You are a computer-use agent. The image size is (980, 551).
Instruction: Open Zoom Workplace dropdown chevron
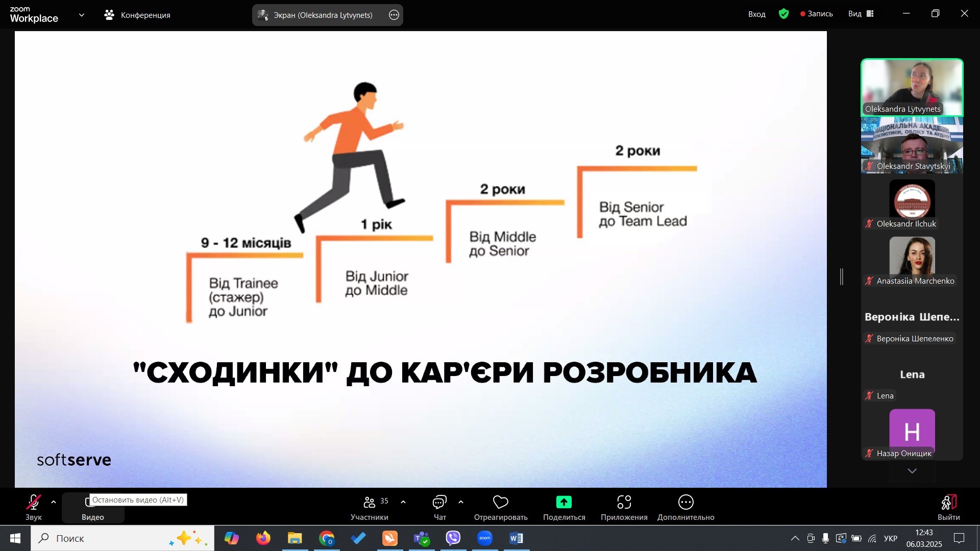click(x=82, y=15)
